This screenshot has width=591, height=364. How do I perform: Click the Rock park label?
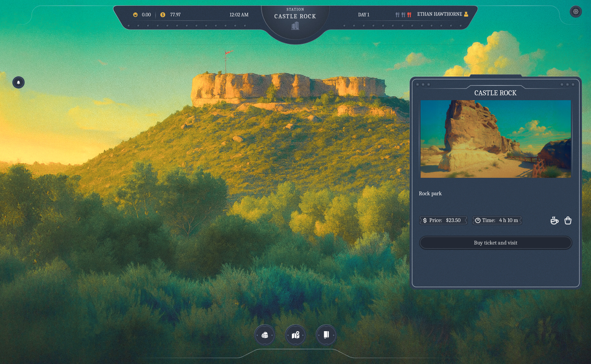point(430,193)
